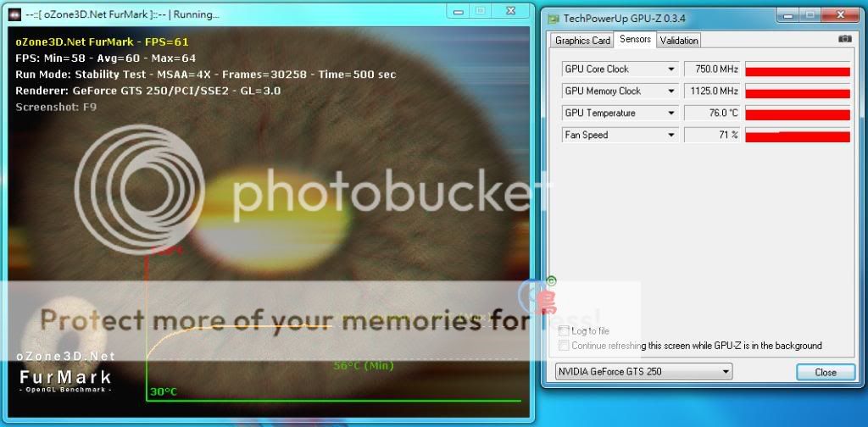Screen dimensions: 868x427
Task: Toggle Continue refreshing in background checkbox
Action: pyautogui.click(x=565, y=346)
